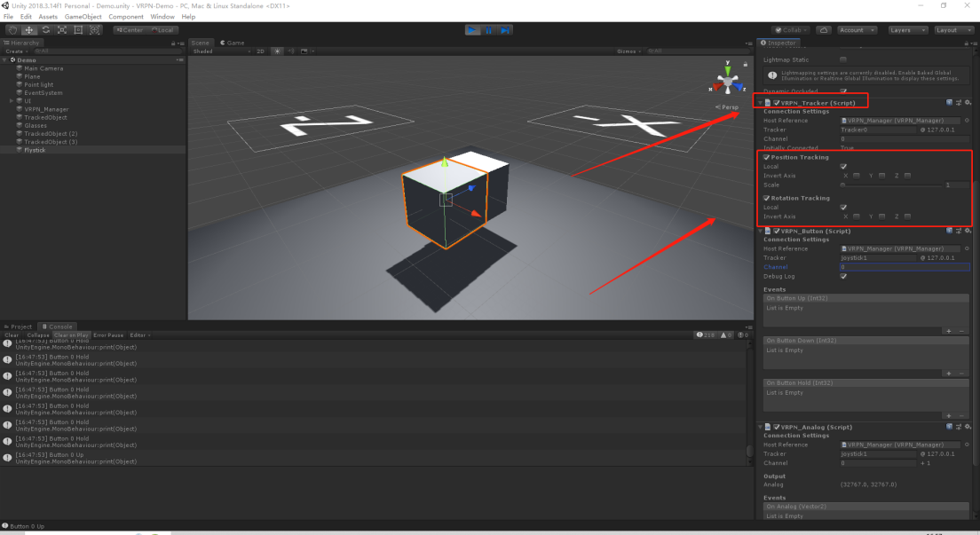Image resolution: width=980 pixels, height=535 pixels.
Task: Click the console Clear button
Action: click(x=12, y=335)
